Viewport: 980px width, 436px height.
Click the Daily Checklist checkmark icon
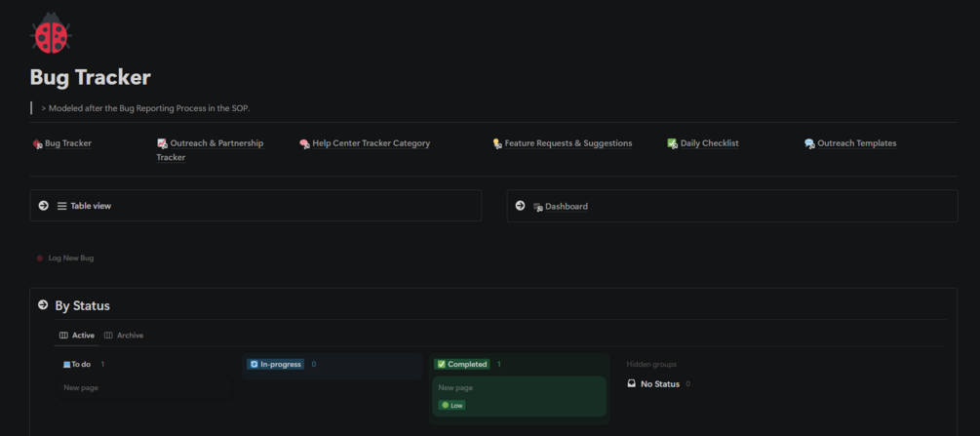[x=673, y=143]
